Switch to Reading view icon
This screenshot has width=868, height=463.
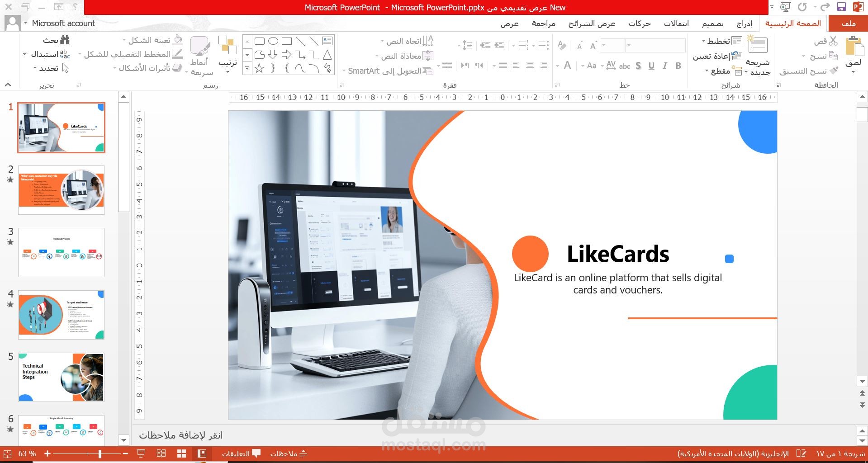(161, 454)
